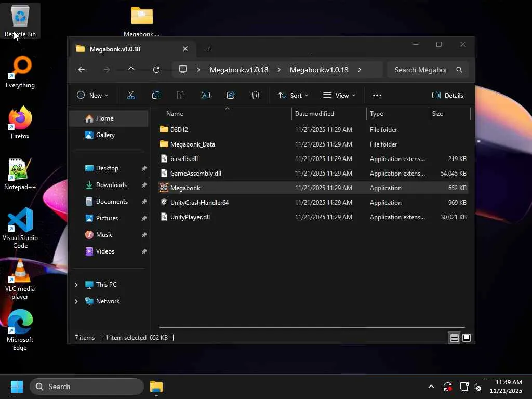This screenshot has width=532, height=399.
Task: Refresh the current folder view
Action: click(x=156, y=70)
